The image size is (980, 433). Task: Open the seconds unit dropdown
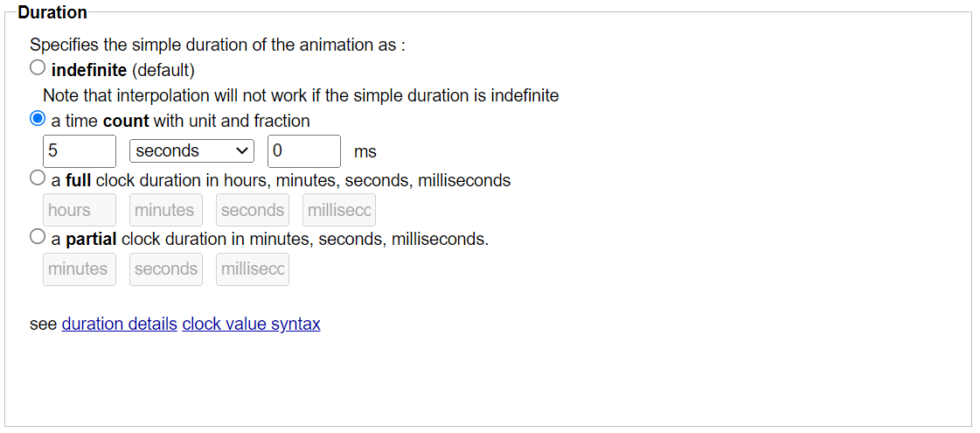191,151
